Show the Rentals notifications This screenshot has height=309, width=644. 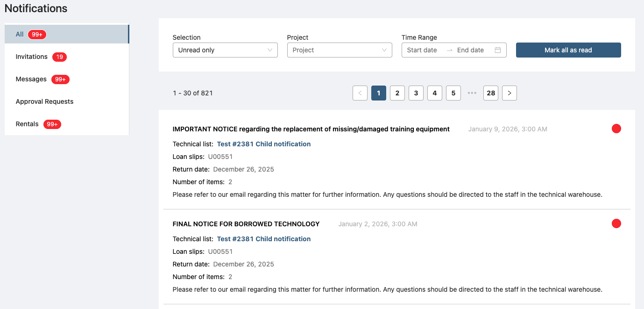point(27,124)
